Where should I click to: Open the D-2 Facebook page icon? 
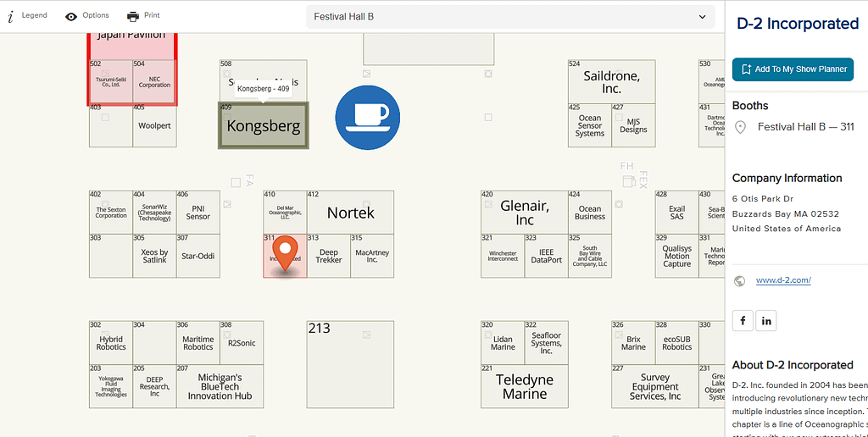click(743, 321)
